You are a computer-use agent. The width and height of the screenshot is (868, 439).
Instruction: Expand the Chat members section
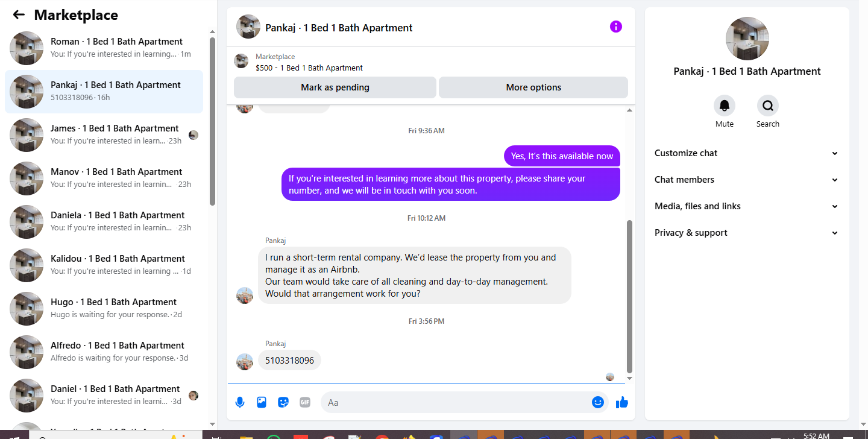[746, 180]
